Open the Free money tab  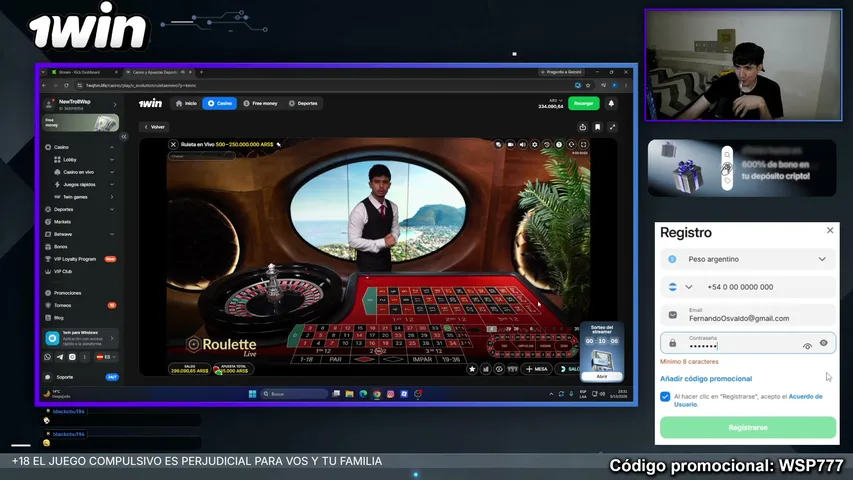[261, 103]
